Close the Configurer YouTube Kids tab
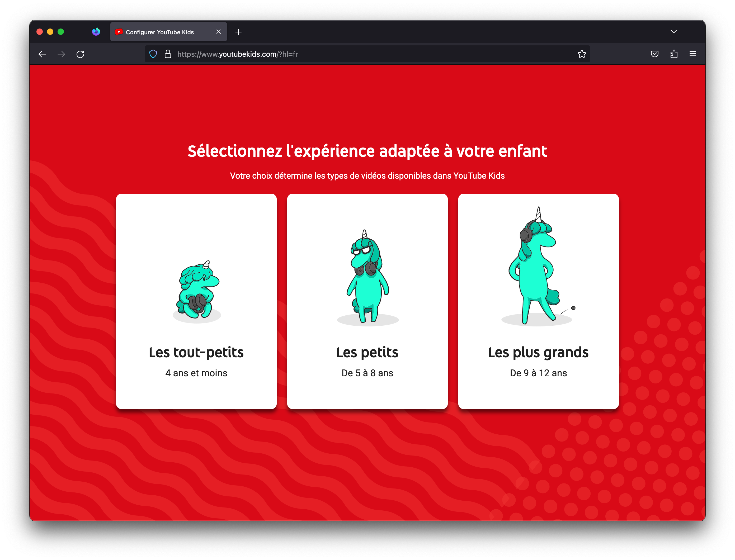Image resolution: width=735 pixels, height=560 pixels. point(218,32)
